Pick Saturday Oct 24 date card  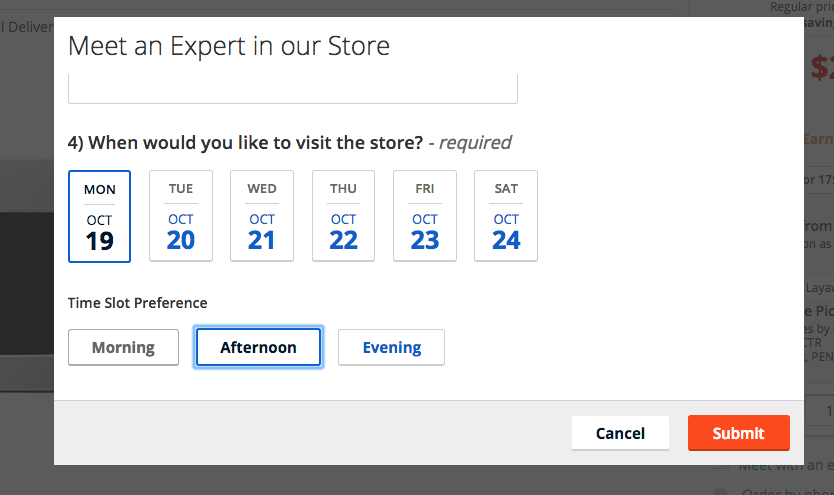506,216
